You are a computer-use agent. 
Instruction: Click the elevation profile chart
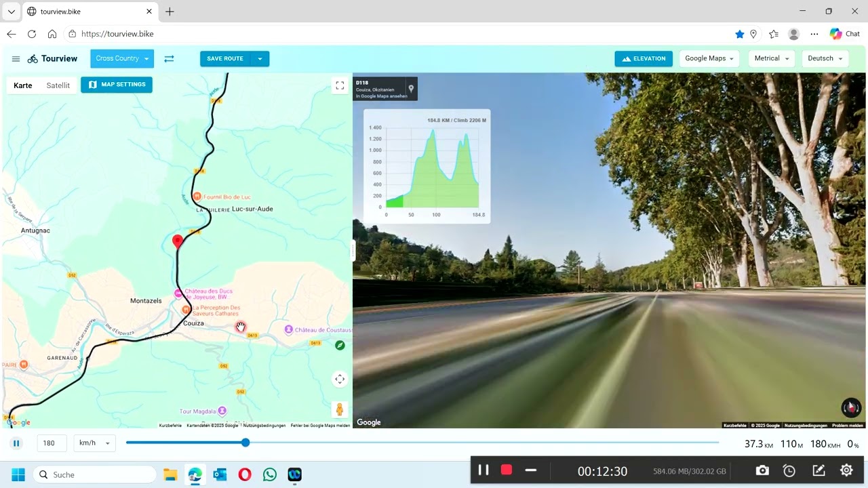click(x=427, y=167)
